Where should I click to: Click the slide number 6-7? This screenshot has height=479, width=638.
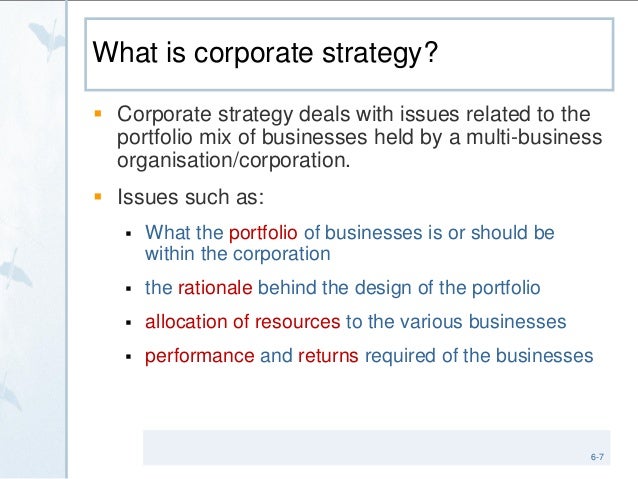(x=597, y=457)
